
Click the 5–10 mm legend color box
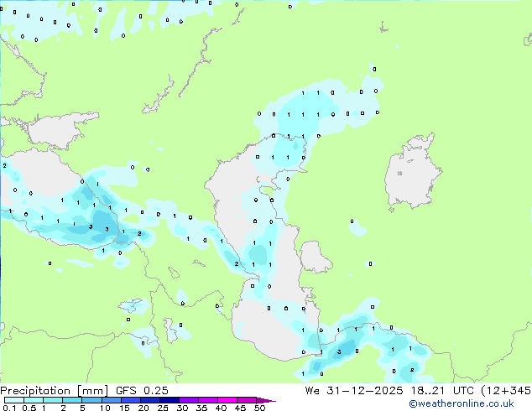click(91, 400)
